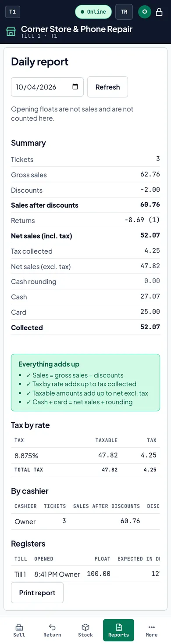Go to the Return tab

click(x=52, y=630)
